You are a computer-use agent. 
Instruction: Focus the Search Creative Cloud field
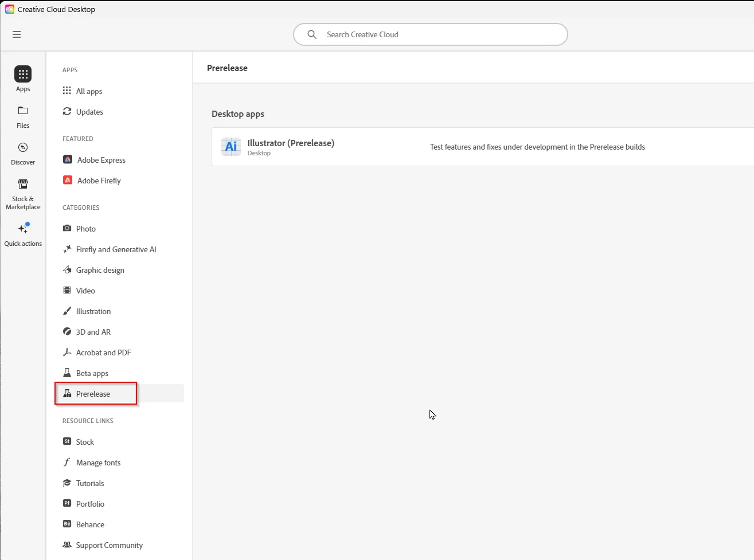431,34
